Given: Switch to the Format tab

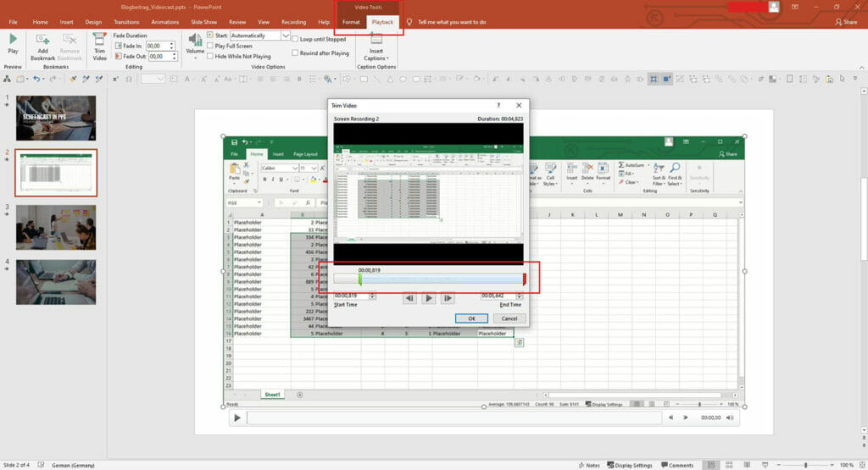Looking at the screenshot, I should [351, 22].
